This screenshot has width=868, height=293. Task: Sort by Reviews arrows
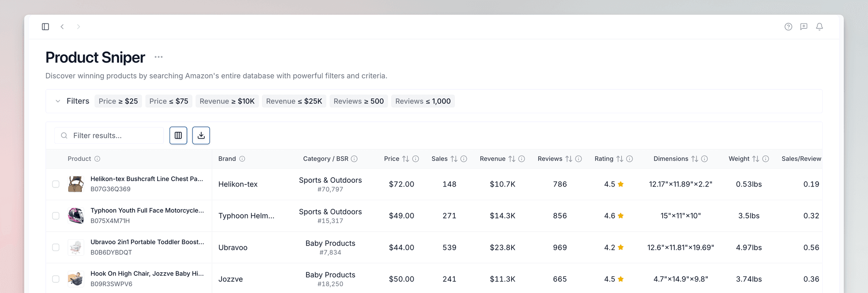(x=569, y=159)
